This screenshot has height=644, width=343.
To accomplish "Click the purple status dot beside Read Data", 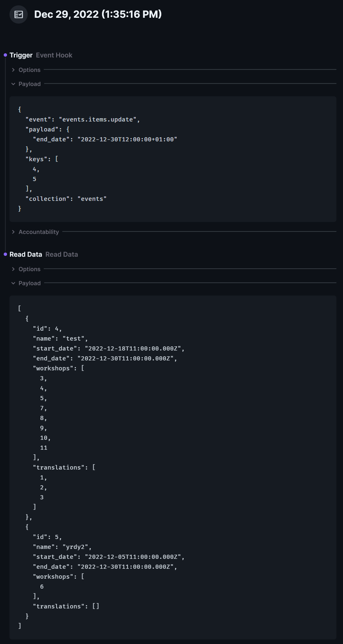I will (x=5, y=254).
